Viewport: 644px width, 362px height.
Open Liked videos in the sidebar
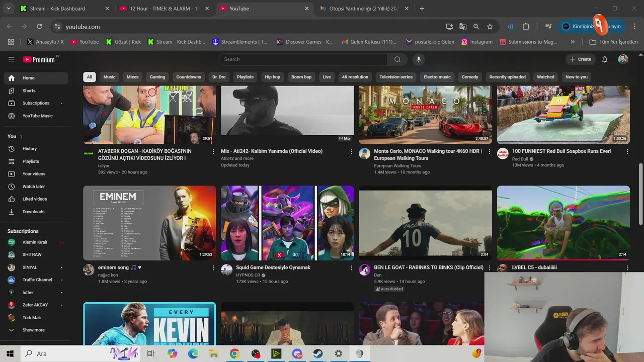(35, 199)
